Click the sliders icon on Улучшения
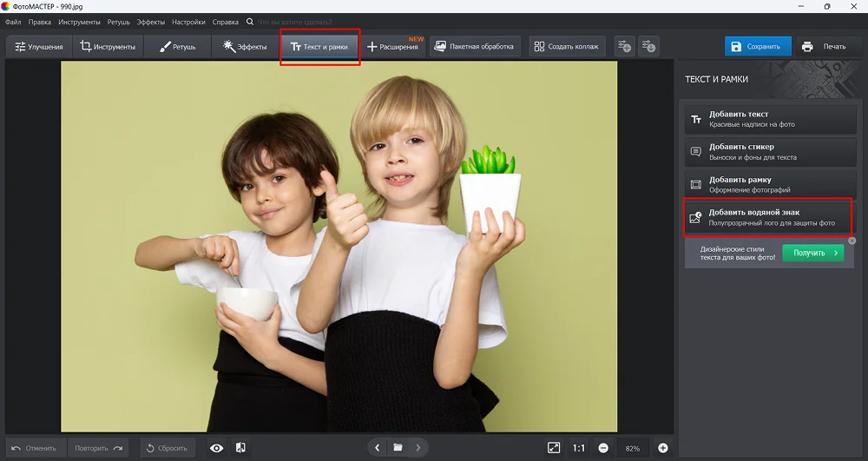The height and width of the screenshot is (461, 868). [x=20, y=47]
